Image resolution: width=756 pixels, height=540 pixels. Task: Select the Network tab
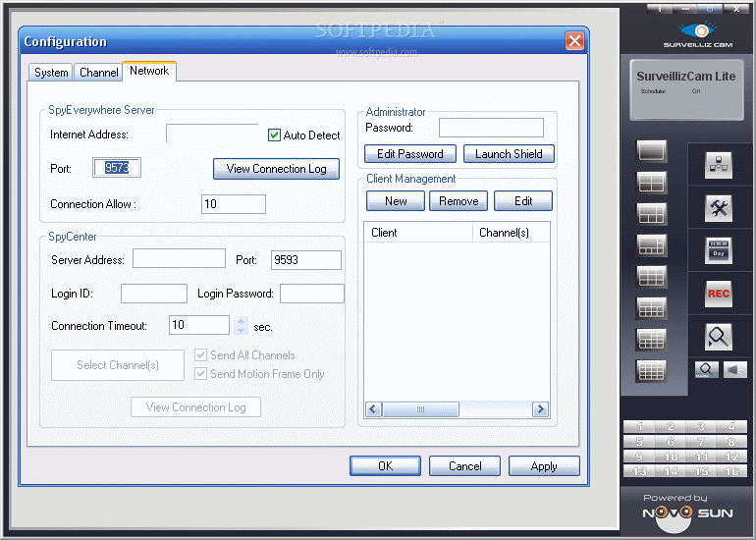(149, 71)
